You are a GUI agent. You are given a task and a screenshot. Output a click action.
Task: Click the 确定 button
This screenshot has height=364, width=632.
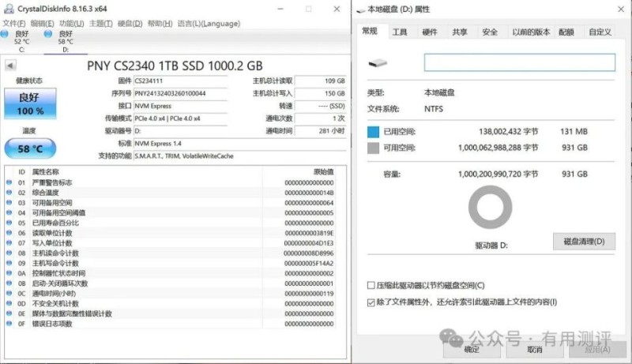click(x=472, y=349)
